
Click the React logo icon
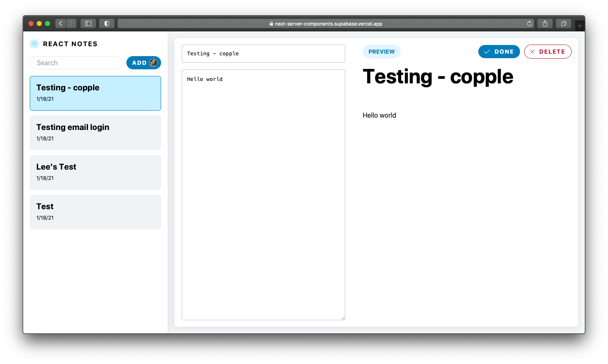34,44
